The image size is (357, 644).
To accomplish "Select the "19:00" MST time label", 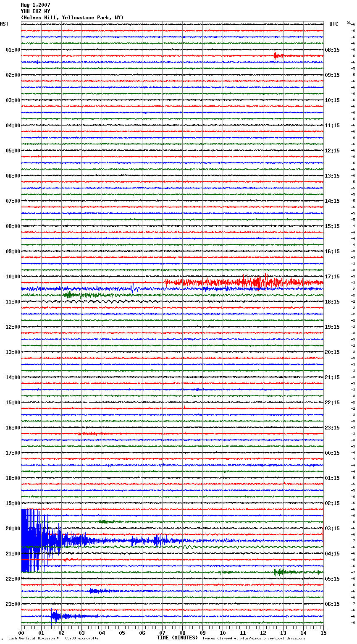I will pos(13,503).
